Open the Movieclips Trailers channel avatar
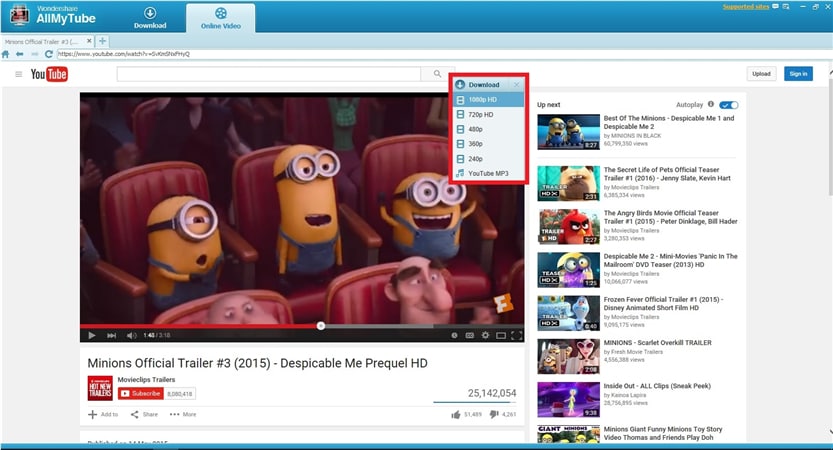 click(100, 388)
